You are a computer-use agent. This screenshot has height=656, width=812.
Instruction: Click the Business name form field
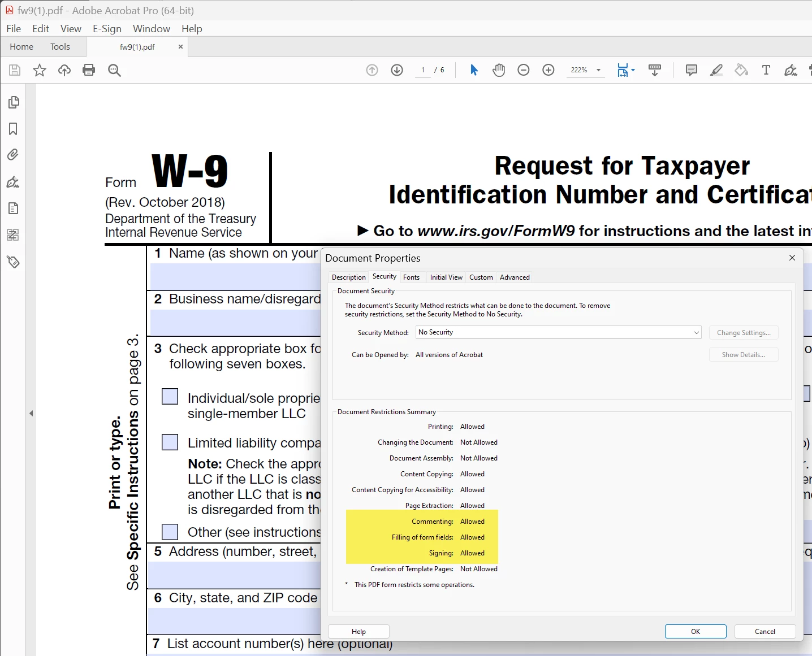point(235,322)
